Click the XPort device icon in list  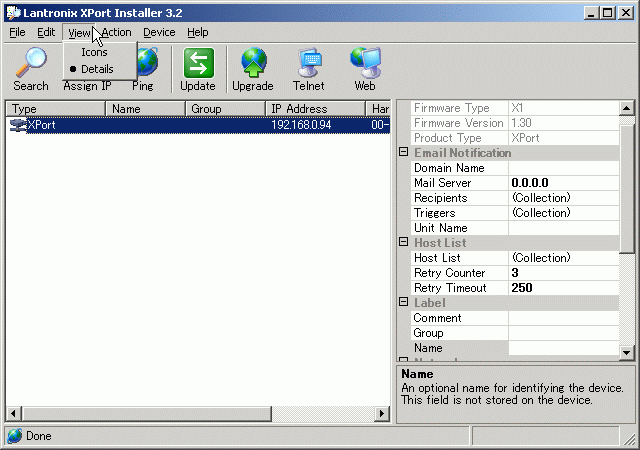(18, 125)
